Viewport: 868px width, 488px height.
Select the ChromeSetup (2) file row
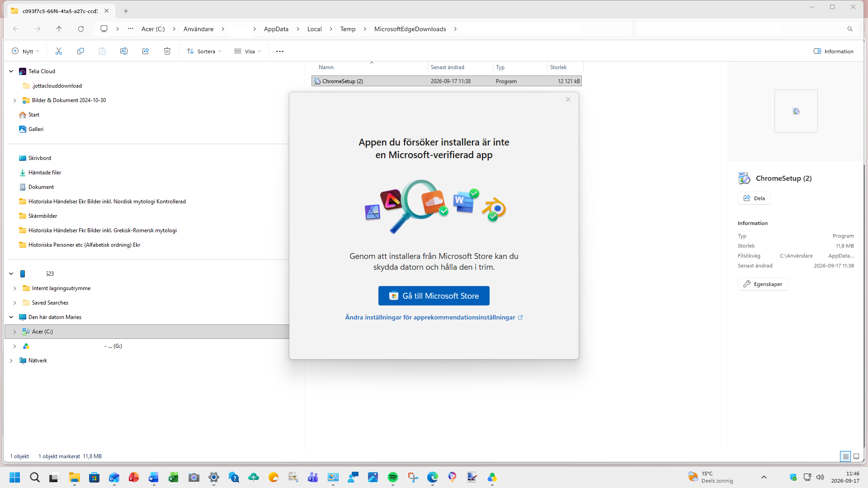[446, 81]
